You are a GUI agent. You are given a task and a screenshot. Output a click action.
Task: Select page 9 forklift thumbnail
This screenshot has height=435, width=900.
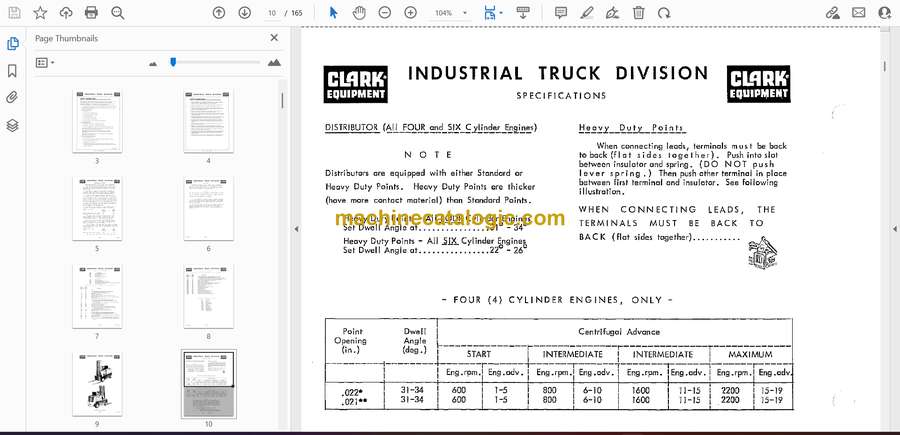pos(96,384)
